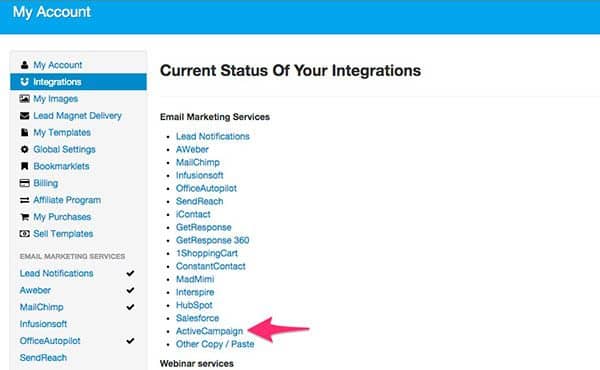Click the magnet icon next to Integrations
600x370 pixels.
click(x=24, y=81)
